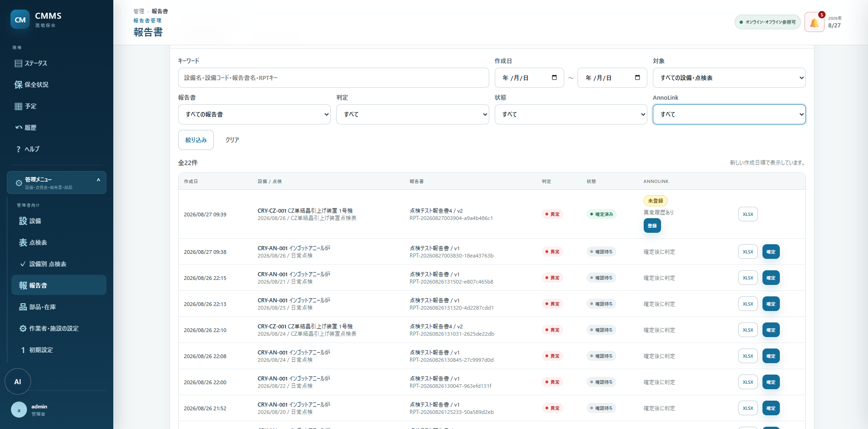Open calendar picker for start creation date
The image size is (868, 429).
[554, 78]
